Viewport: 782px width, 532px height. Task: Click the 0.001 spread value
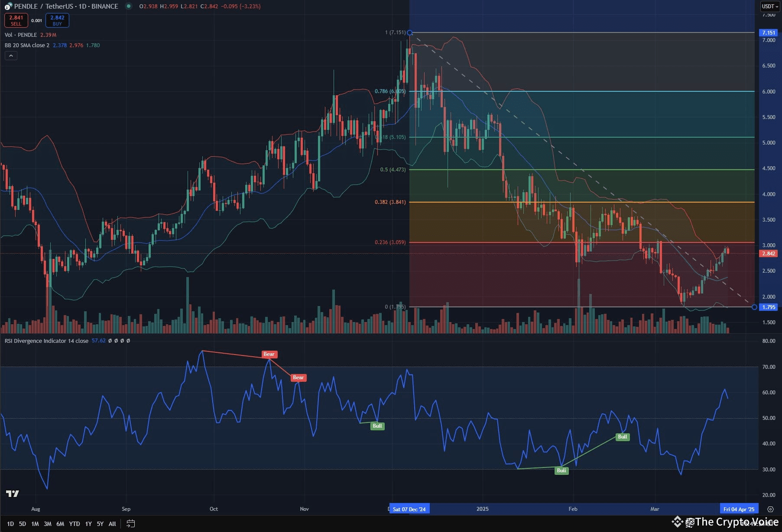click(x=37, y=21)
